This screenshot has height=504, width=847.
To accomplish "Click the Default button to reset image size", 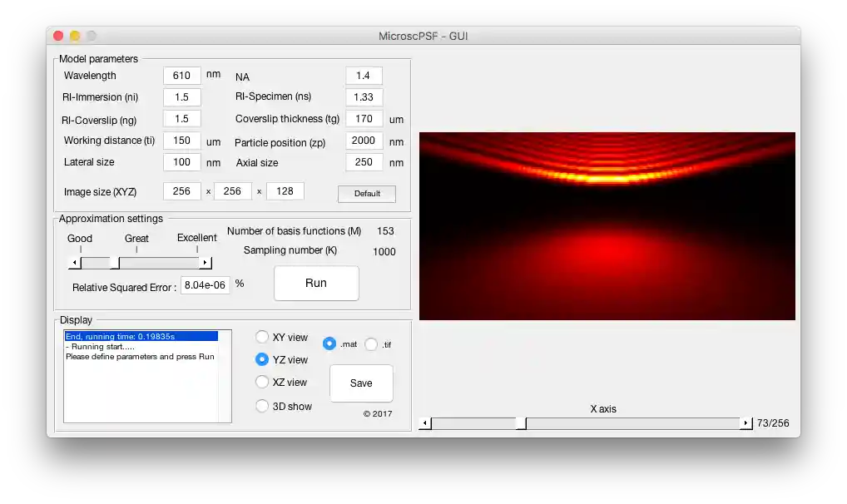I will [x=366, y=194].
